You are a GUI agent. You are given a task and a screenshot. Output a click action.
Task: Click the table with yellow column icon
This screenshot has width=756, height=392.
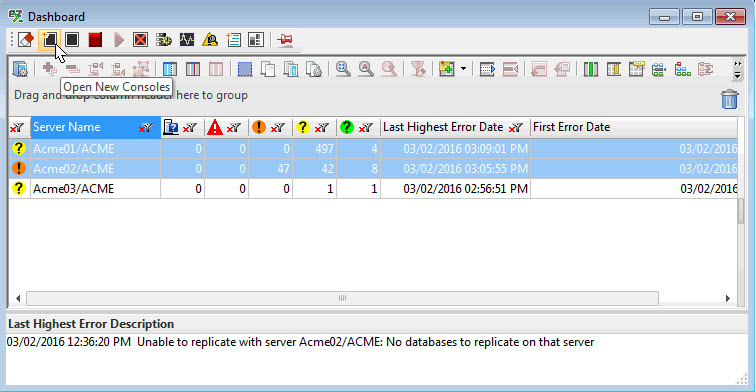614,69
